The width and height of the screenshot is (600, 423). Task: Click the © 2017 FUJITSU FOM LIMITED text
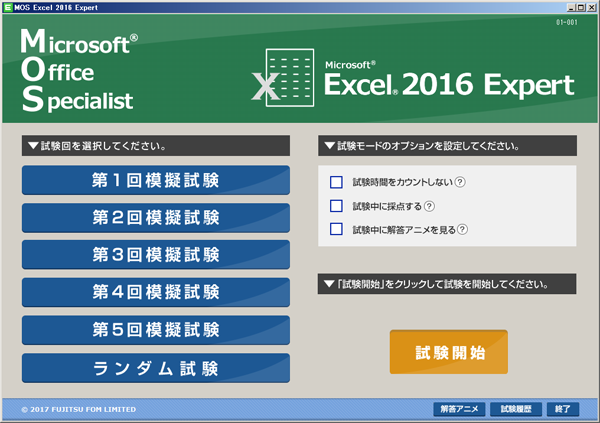(x=78, y=410)
